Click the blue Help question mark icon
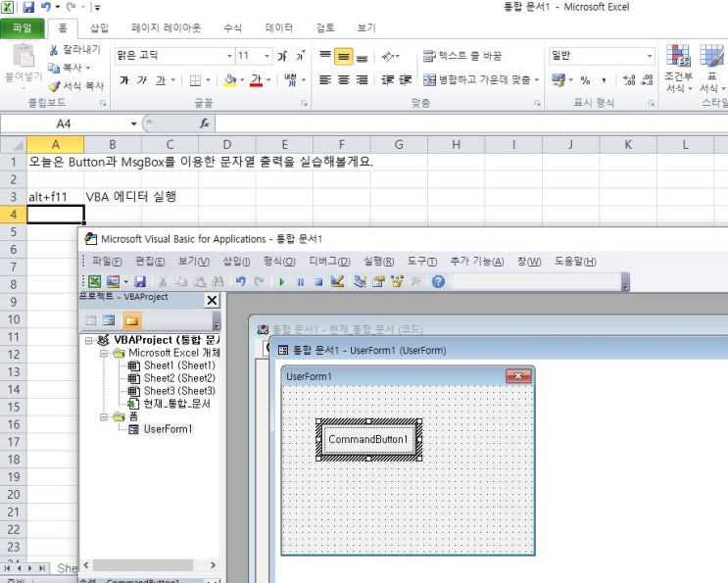Image resolution: width=728 pixels, height=583 pixels. click(438, 281)
